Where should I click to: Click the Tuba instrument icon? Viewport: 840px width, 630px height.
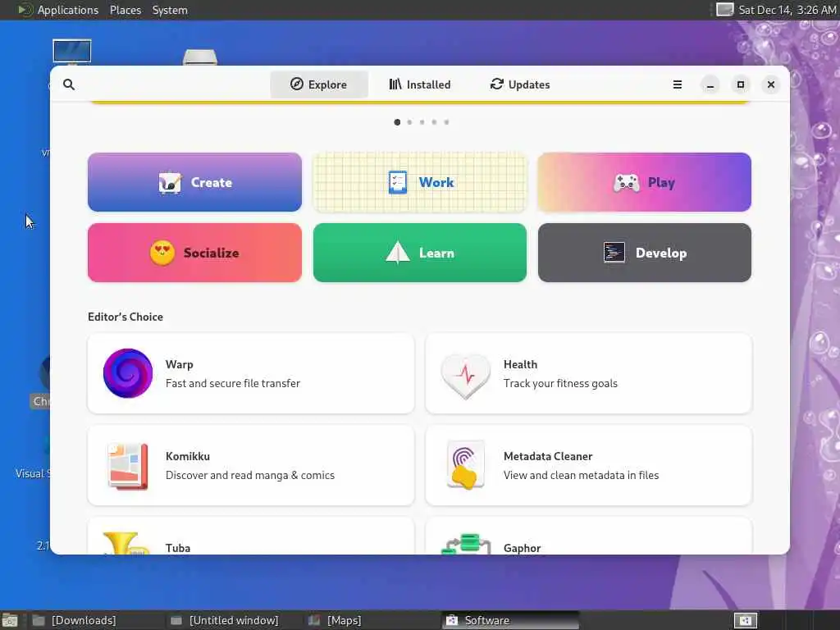coord(126,543)
